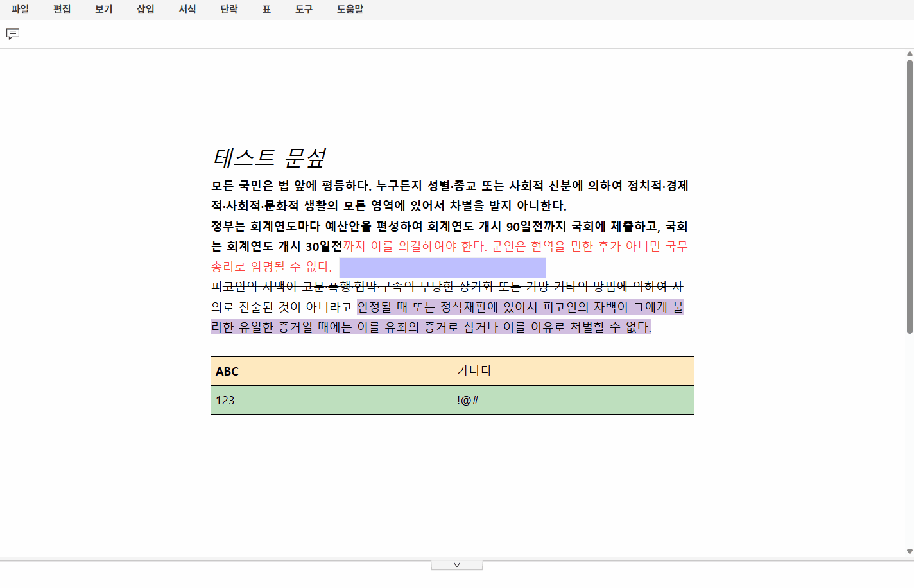
Task: Expand the bottom panel with the chevron
Action: (x=457, y=565)
